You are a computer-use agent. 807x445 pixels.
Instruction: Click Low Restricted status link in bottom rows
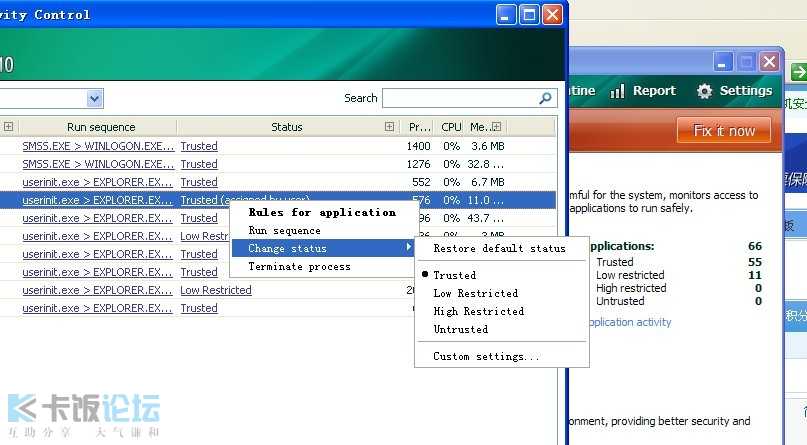click(216, 290)
